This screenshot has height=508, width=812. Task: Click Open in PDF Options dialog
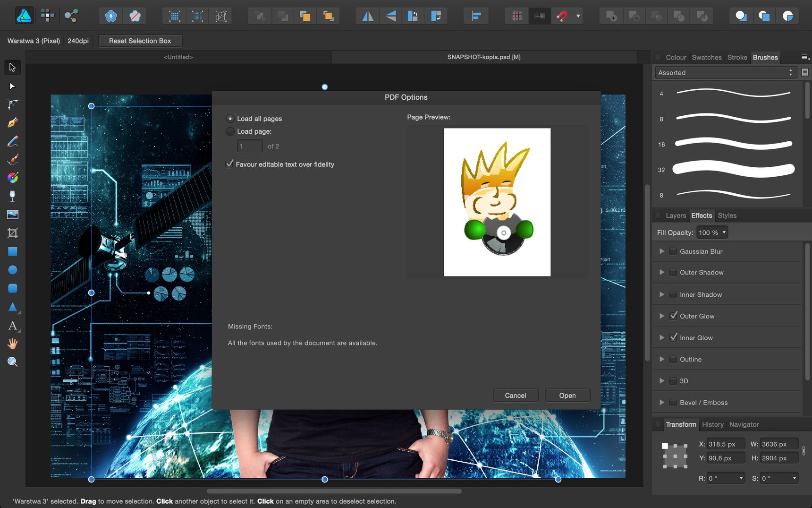point(567,396)
